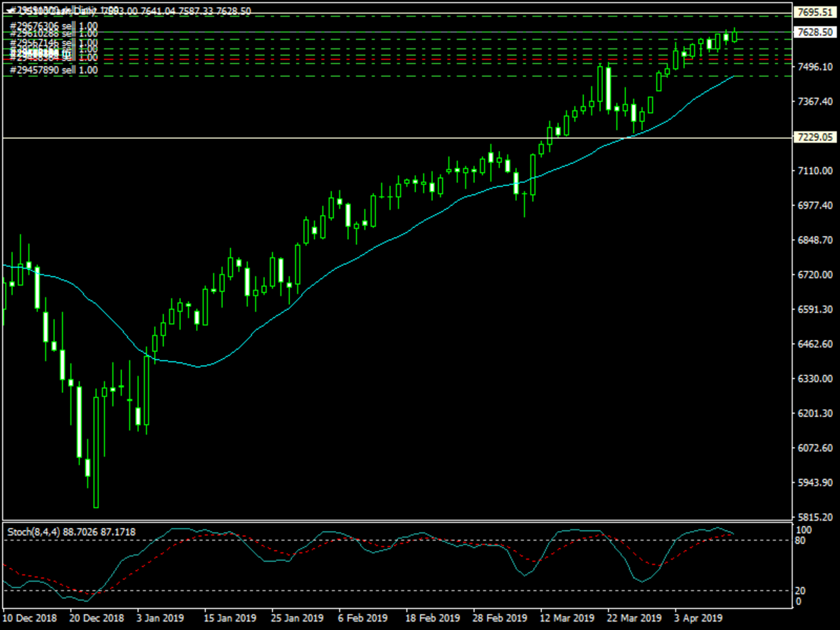Image resolution: width=840 pixels, height=630 pixels.
Task: Click the 6 Feb 2019 date label
Action: point(362,618)
